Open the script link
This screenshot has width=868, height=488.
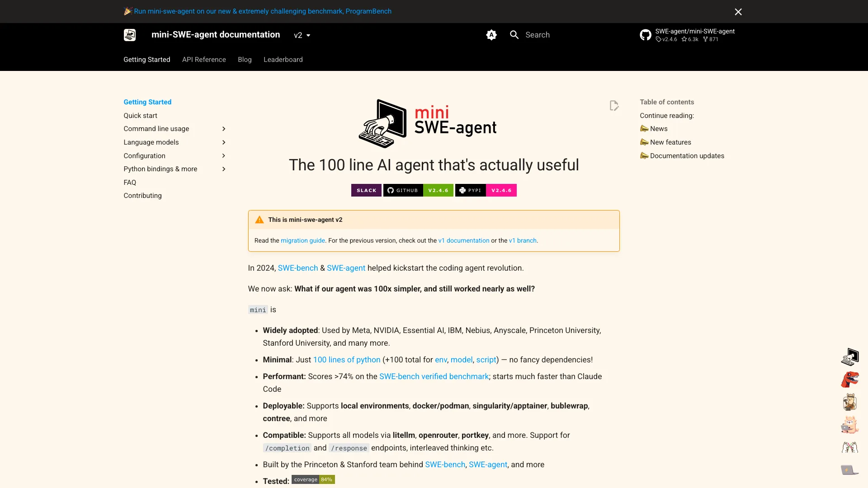(x=486, y=360)
